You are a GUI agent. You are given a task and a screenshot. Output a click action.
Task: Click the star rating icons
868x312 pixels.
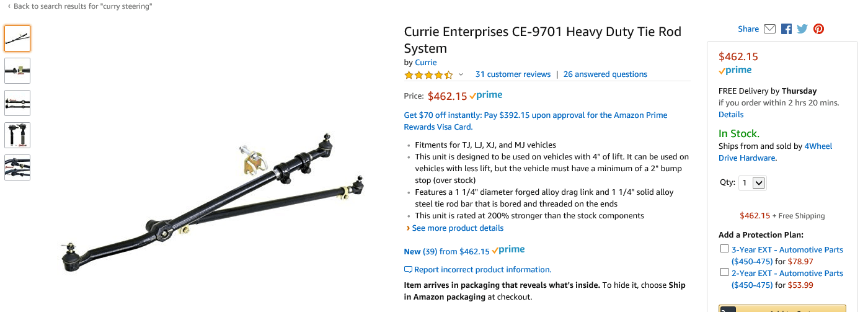pyautogui.click(x=428, y=75)
